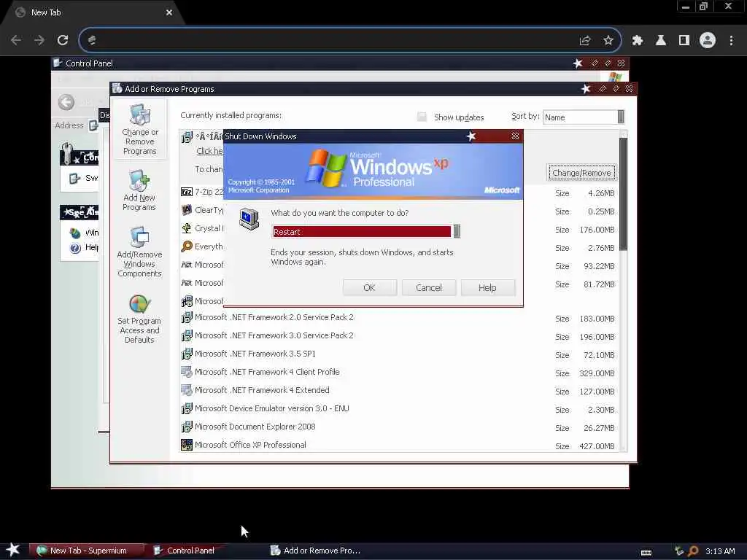Select the Restart option field

pos(362,231)
